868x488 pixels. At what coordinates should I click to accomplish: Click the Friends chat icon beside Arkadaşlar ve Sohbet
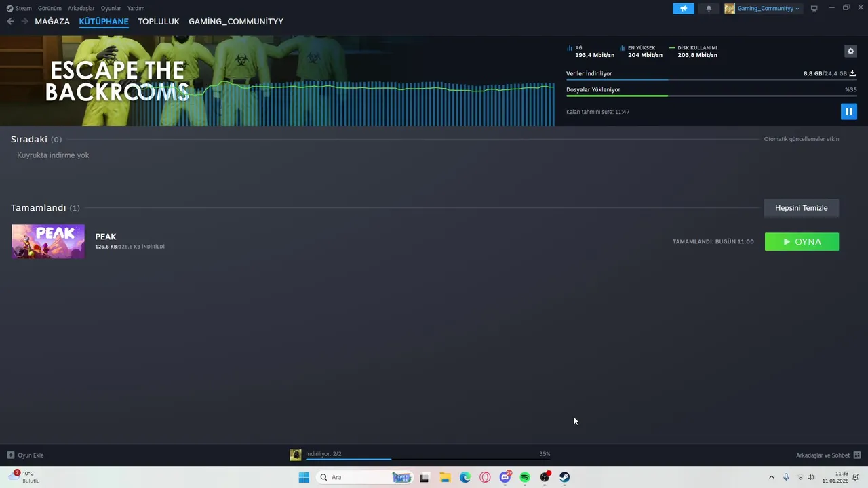coord(857,455)
